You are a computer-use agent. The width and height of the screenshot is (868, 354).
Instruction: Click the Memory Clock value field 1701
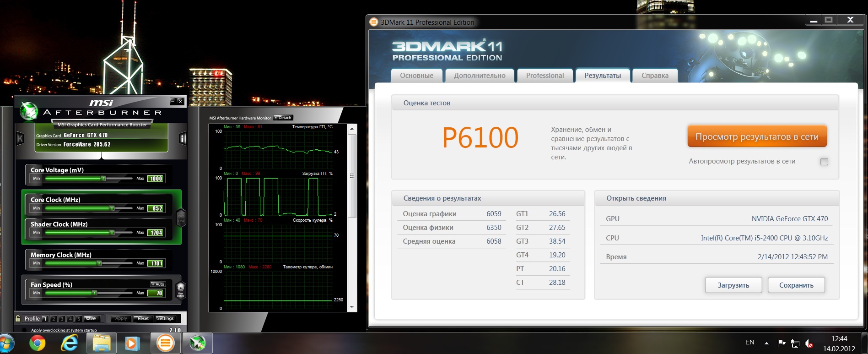156,263
